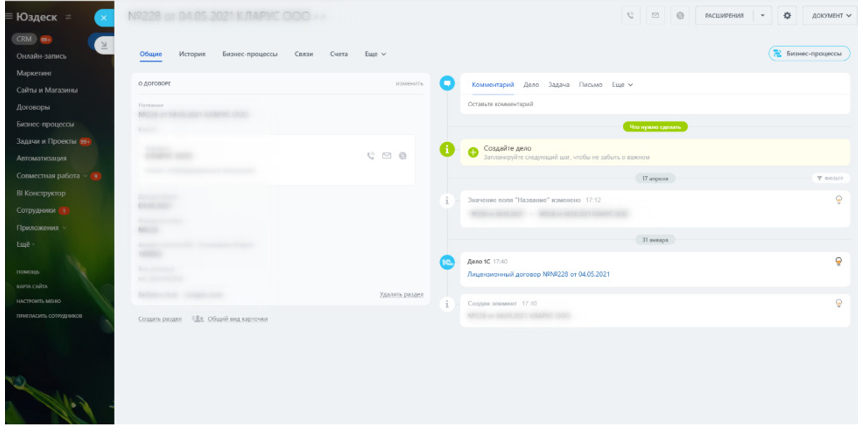Expand the Еще dropdown in the timeline editor
The width and height of the screenshot is (858, 429).
[x=622, y=85]
